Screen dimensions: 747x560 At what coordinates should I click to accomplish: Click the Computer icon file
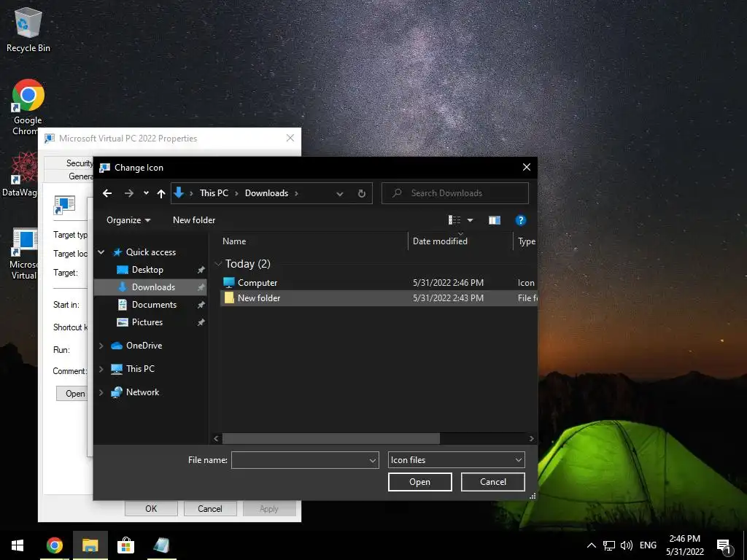pos(228,282)
